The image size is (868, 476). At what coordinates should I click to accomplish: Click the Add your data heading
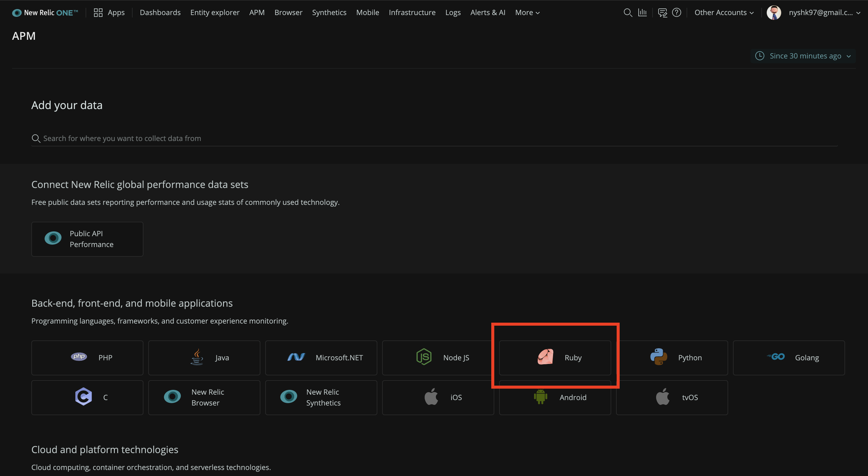click(67, 105)
